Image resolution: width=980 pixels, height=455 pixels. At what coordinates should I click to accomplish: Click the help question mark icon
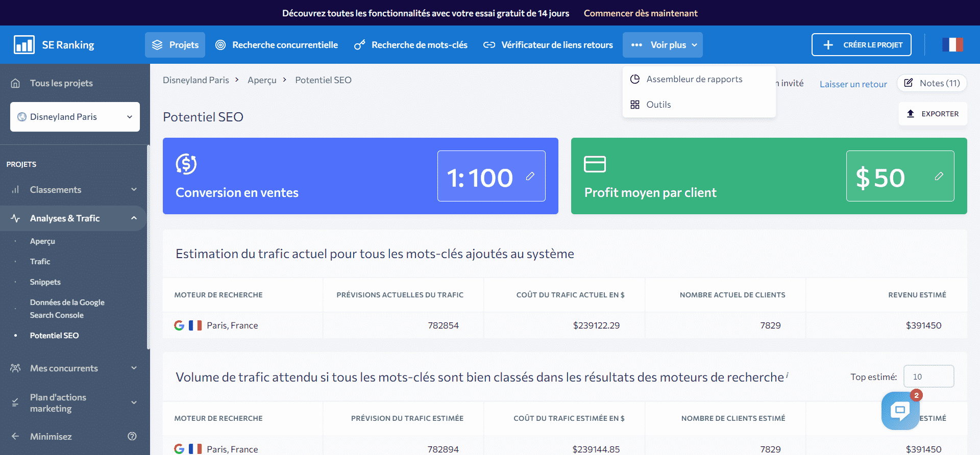pos(132,436)
